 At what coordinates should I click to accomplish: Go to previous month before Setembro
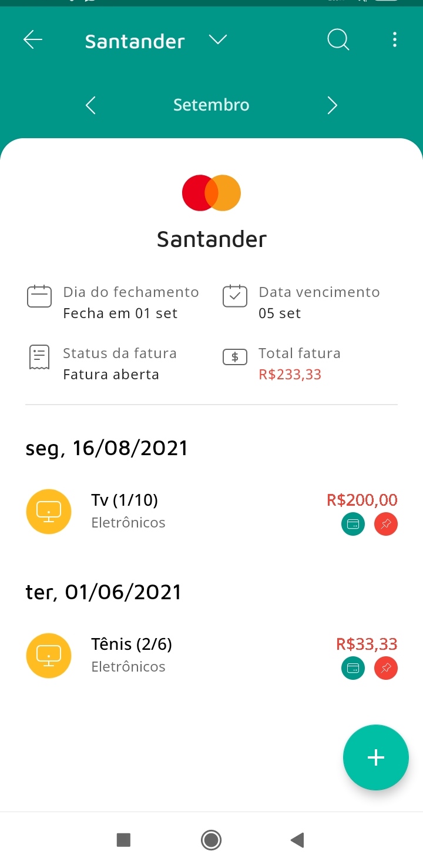tap(90, 105)
